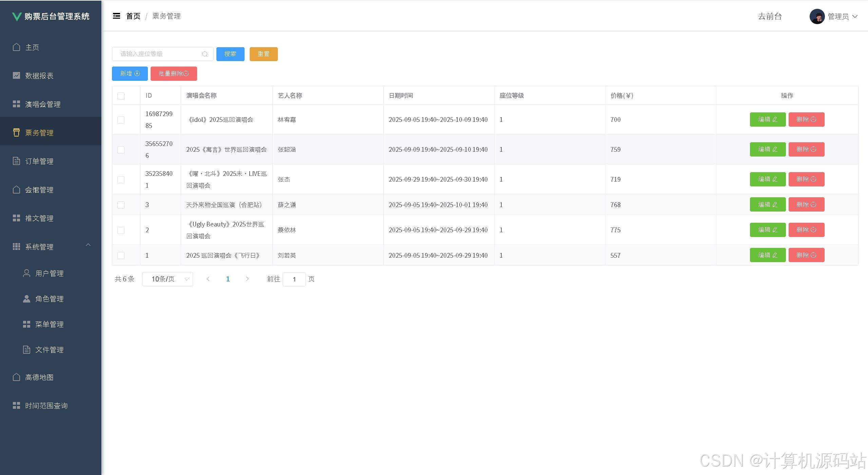The image size is (868, 475).
Task: Click the 推文管理 grid icon
Action: (16, 218)
